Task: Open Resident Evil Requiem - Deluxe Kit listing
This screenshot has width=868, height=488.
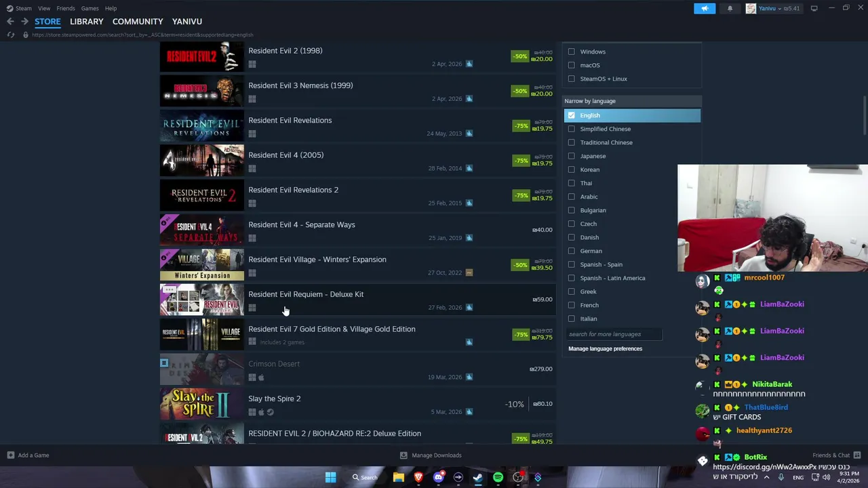Action: coord(358,300)
